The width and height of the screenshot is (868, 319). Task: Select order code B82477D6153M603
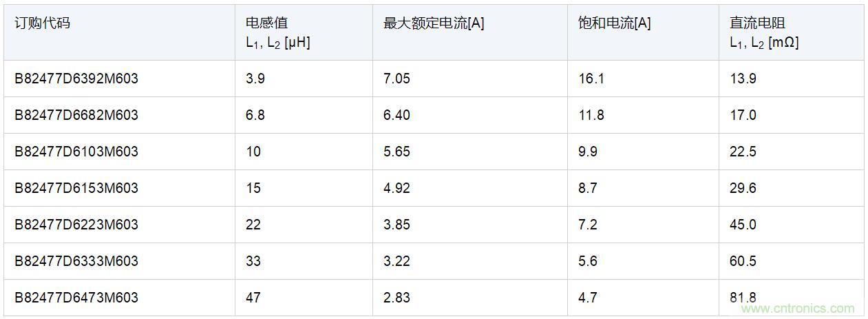coord(76,188)
